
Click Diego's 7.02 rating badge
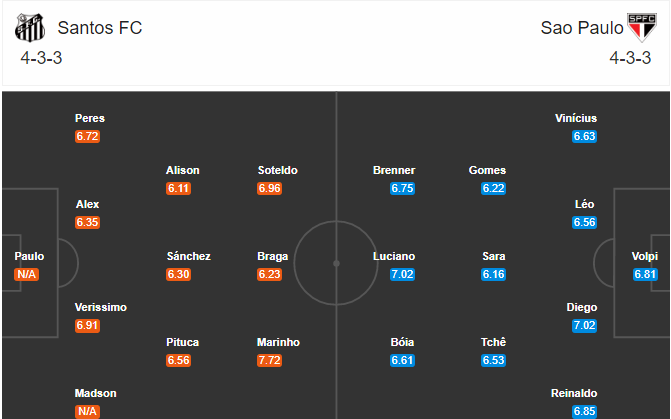[x=584, y=326]
